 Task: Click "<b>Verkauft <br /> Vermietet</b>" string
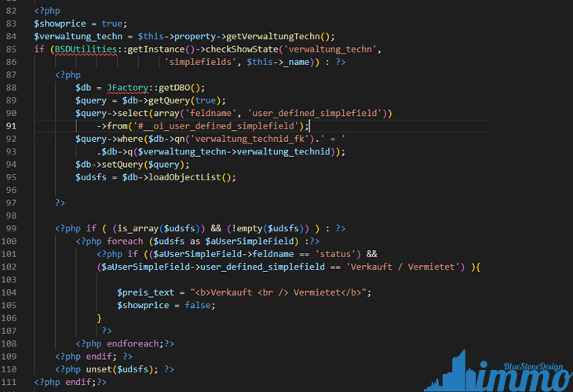(278, 292)
